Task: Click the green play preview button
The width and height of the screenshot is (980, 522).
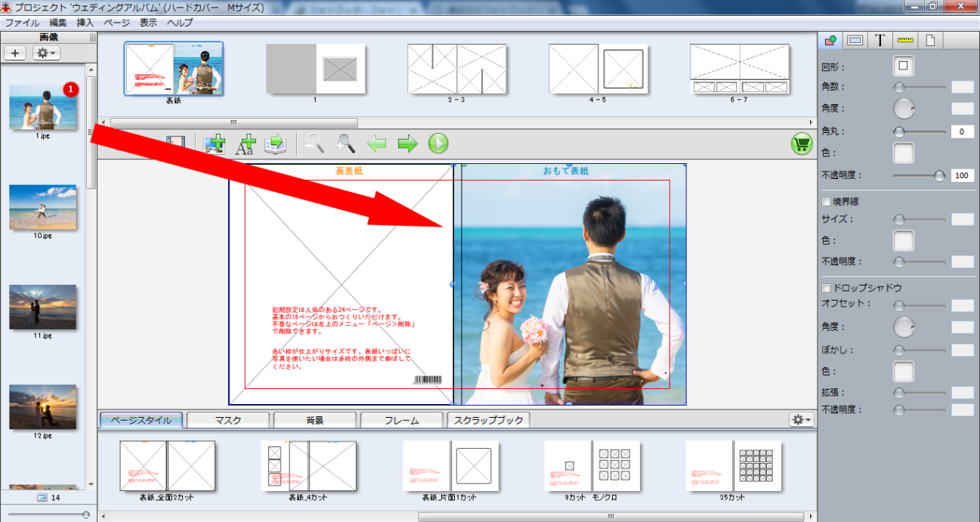Action: coord(438,144)
